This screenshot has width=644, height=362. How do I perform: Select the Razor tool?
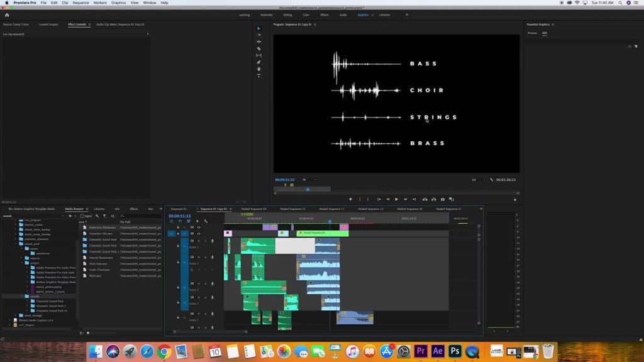258,48
